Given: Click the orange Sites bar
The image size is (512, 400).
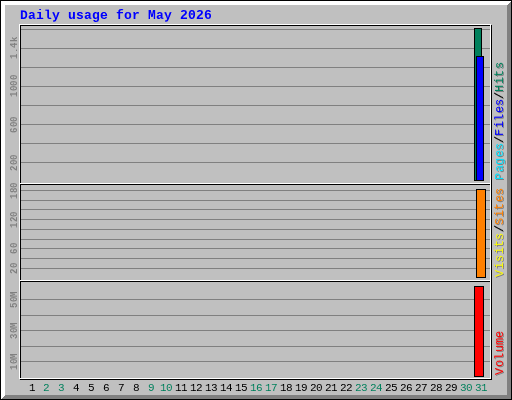Looking at the screenshot, I should click(481, 233).
